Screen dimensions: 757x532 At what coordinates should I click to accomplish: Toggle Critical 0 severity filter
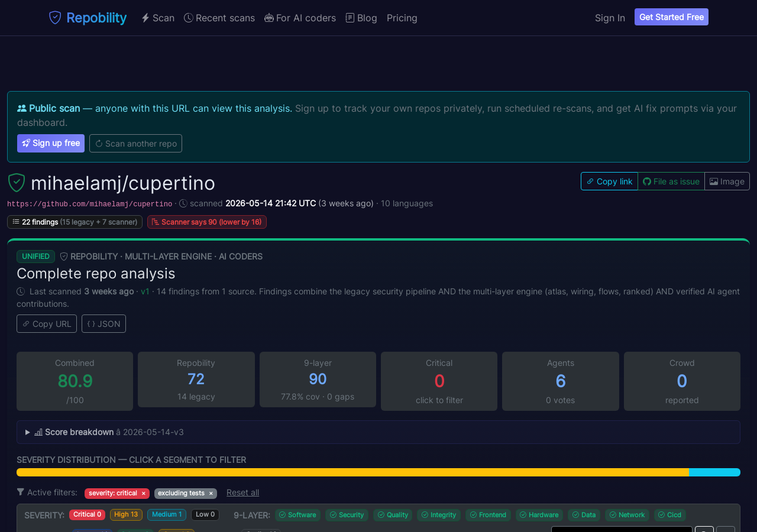[x=87, y=514]
